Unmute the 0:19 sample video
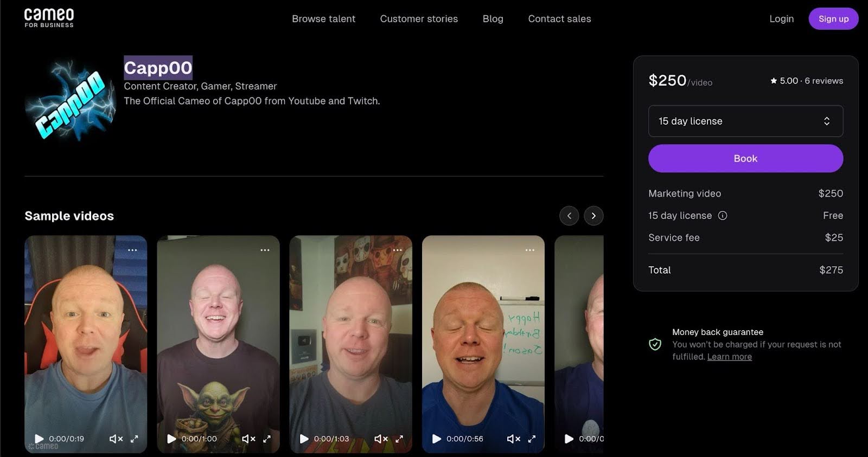868x457 pixels. tap(116, 439)
